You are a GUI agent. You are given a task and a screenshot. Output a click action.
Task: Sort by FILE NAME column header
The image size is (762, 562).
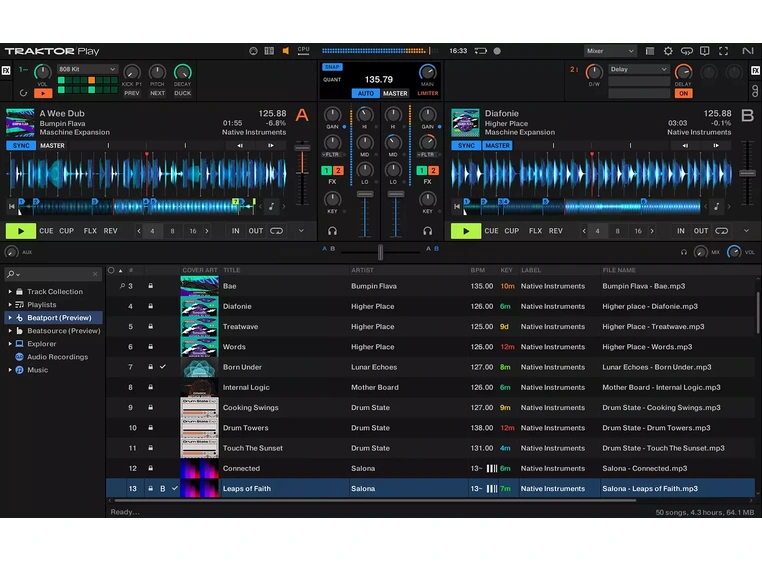[x=619, y=270]
